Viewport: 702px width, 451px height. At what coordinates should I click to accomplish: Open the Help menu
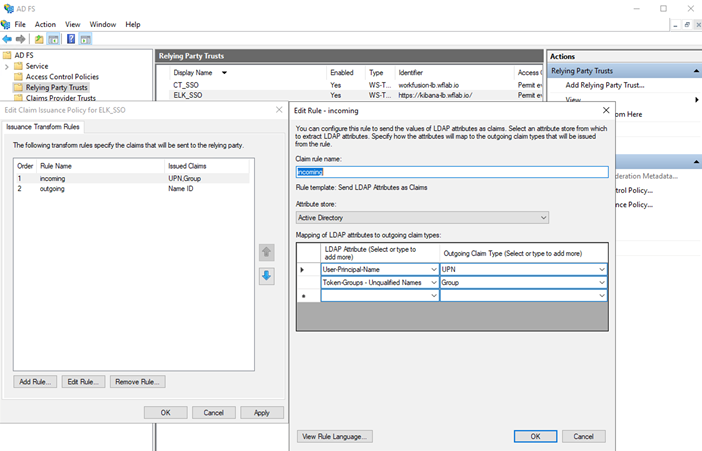pyautogui.click(x=133, y=24)
